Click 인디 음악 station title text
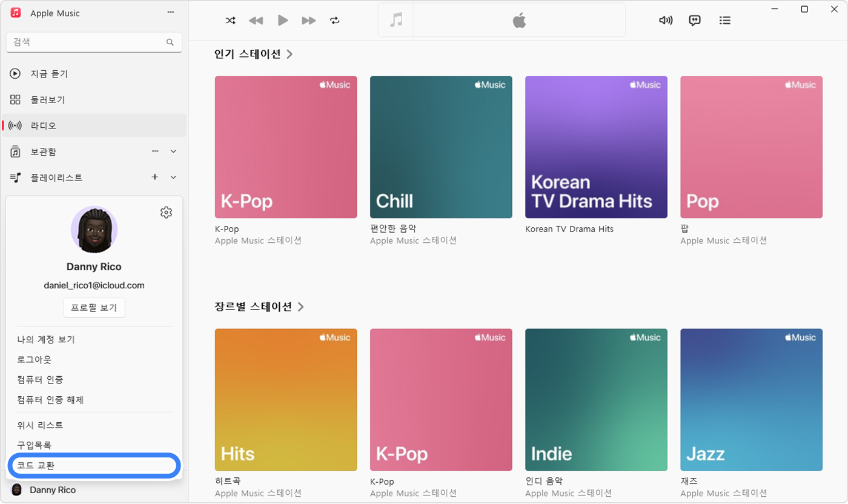The width and height of the screenshot is (848, 504). click(x=544, y=482)
